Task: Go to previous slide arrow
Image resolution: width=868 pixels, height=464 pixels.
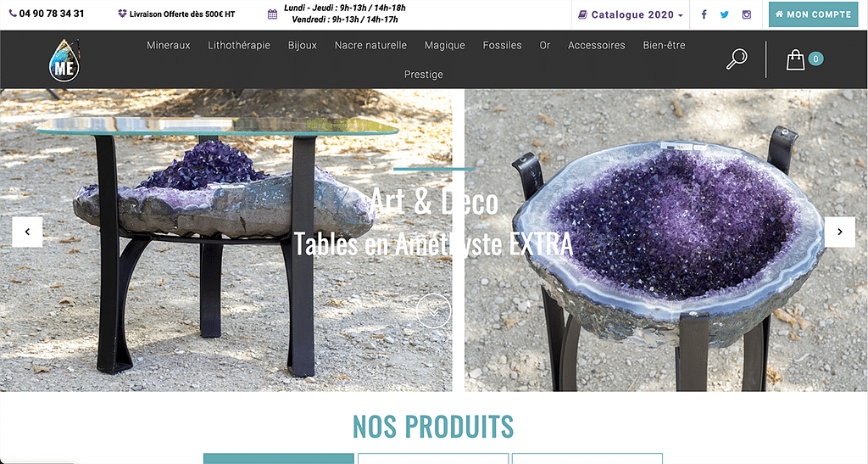Action: 27,232
